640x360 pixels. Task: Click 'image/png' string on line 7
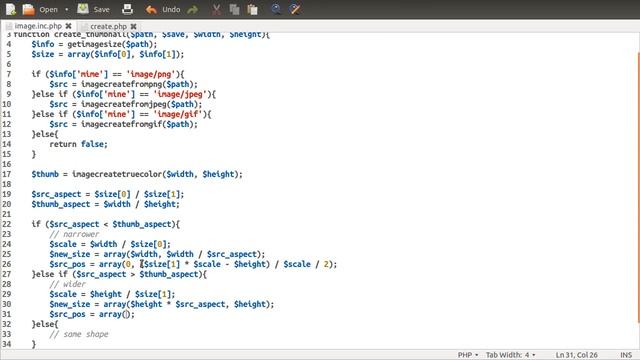pos(151,74)
